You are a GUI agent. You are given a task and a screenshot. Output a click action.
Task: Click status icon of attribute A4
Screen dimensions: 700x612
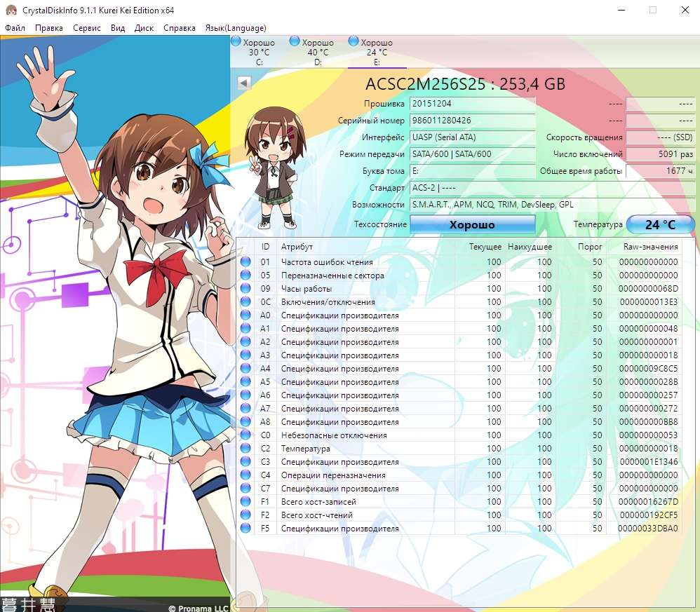tap(245, 369)
